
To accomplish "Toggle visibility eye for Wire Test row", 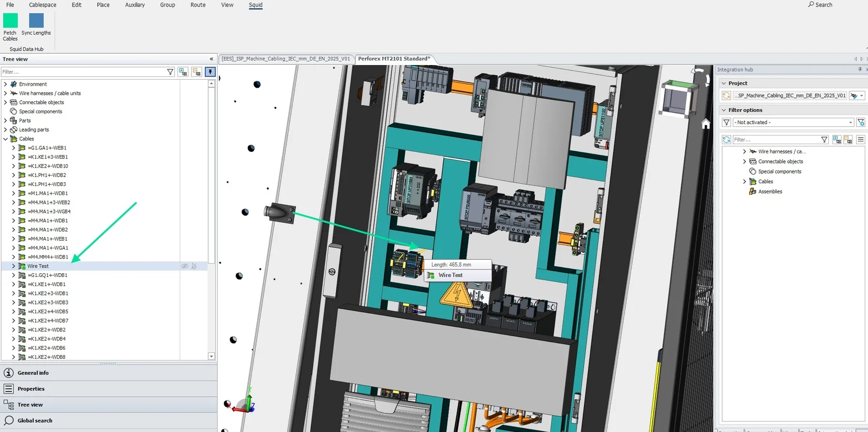I will pyautogui.click(x=184, y=266).
